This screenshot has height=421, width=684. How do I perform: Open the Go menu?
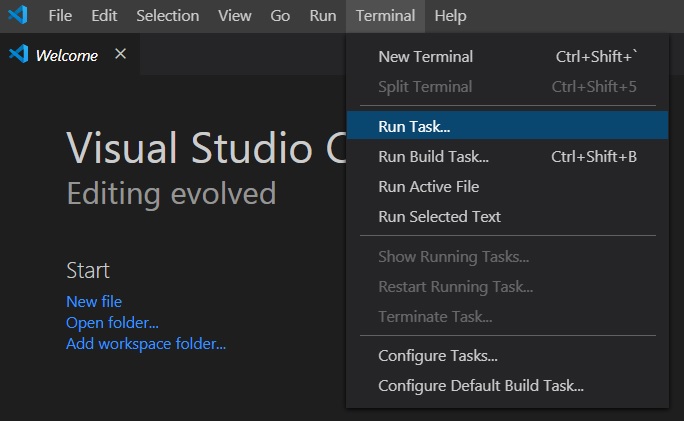280,16
